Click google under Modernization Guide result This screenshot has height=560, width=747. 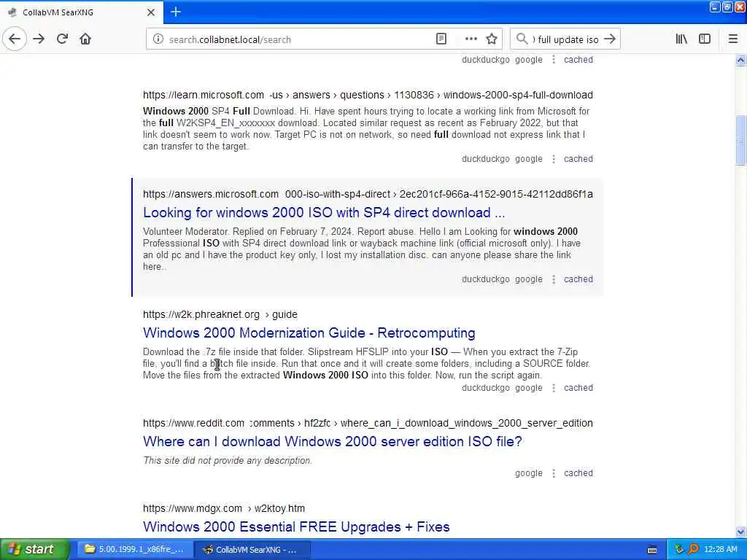[x=528, y=388]
